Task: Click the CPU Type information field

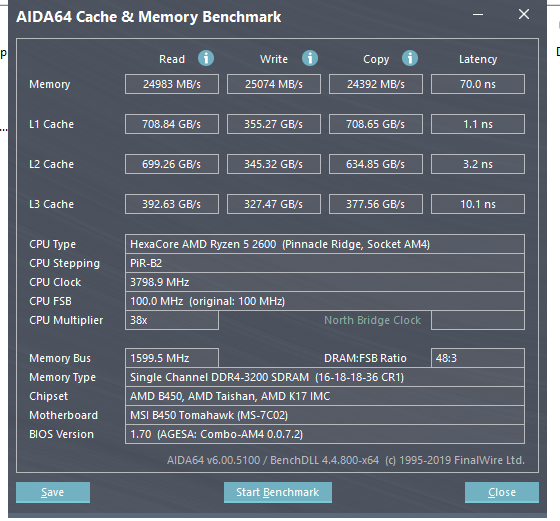Action: click(x=325, y=244)
